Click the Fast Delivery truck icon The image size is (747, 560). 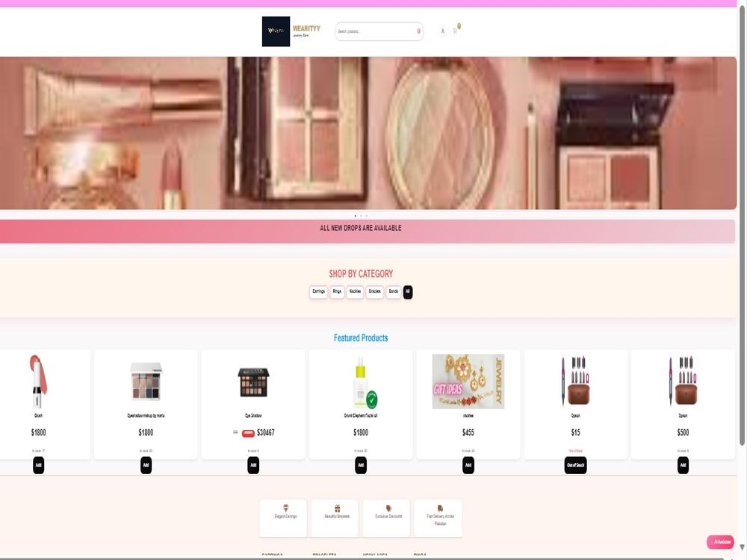click(x=440, y=508)
